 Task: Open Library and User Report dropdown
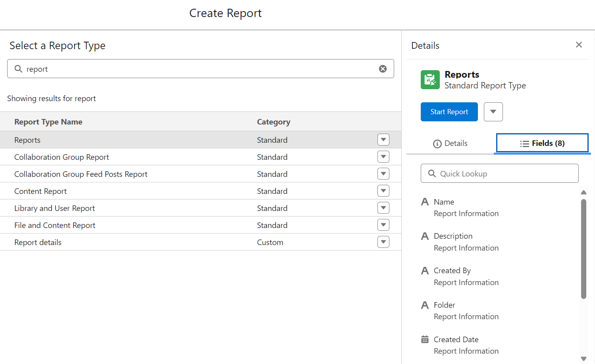click(x=383, y=208)
